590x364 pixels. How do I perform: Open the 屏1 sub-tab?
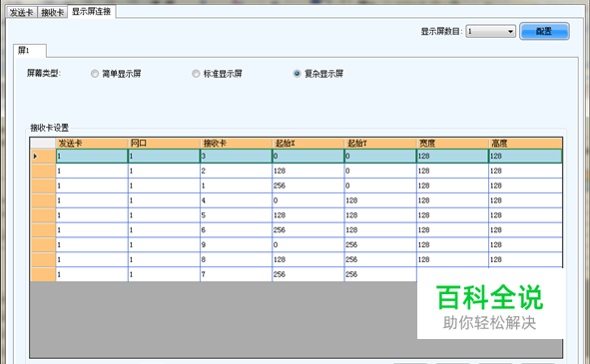click(30, 51)
